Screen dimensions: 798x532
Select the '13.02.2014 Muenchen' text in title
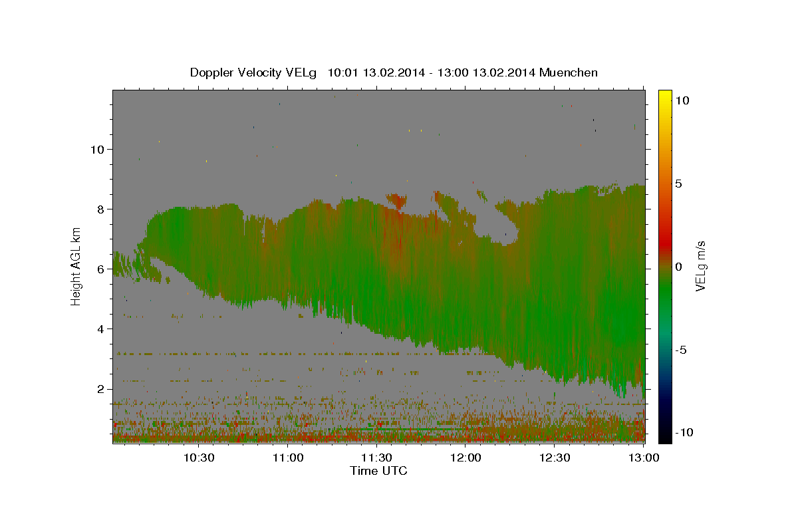[x=535, y=72]
